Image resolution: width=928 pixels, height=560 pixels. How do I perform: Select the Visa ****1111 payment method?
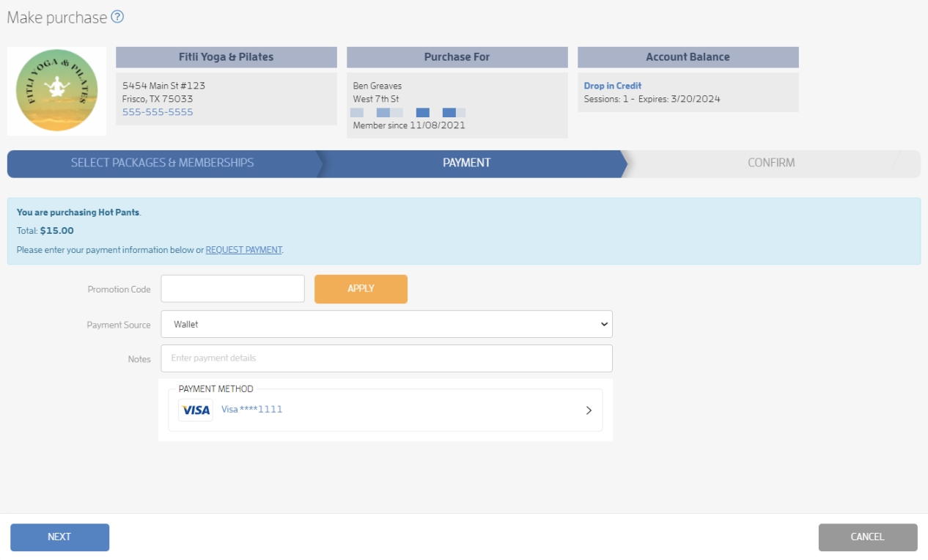[x=386, y=410]
